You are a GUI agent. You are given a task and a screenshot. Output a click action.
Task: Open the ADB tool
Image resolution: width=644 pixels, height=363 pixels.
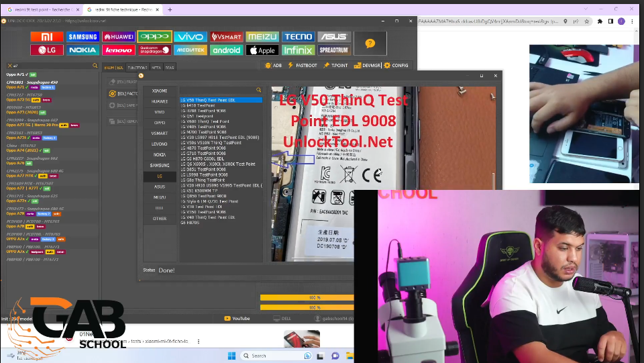274,65
